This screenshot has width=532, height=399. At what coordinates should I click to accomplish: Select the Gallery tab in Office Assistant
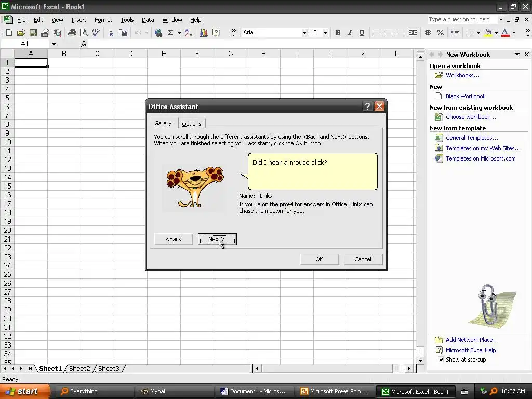click(163, 123)
